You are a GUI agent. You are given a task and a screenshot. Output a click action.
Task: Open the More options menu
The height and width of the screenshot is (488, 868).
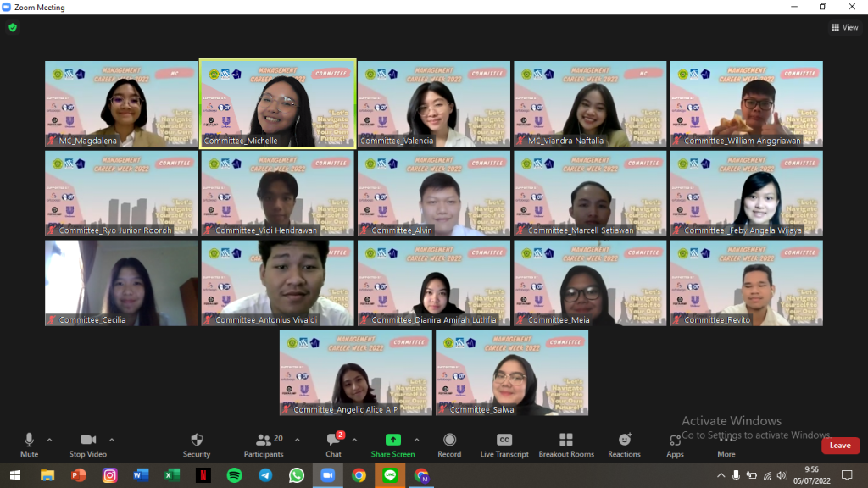(x=726, y=444)
